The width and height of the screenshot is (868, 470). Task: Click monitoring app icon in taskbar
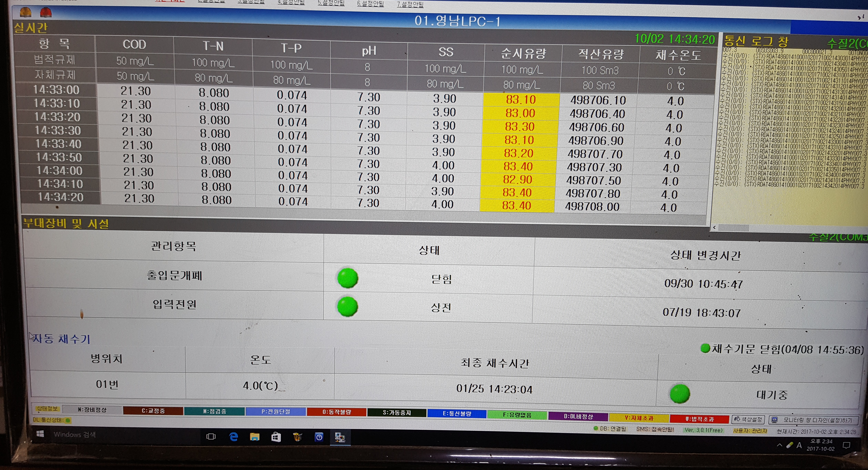[340, 438]
